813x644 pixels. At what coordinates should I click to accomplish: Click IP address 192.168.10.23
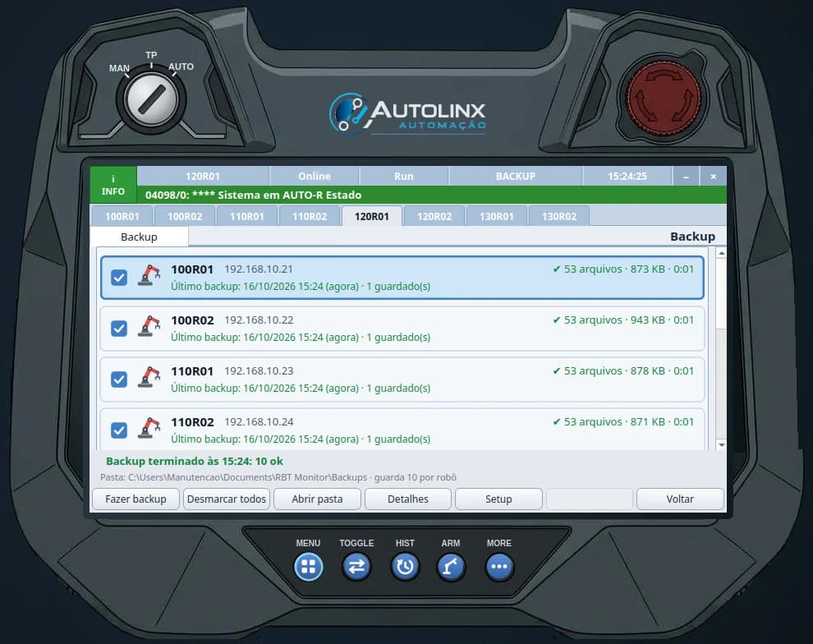259,371
